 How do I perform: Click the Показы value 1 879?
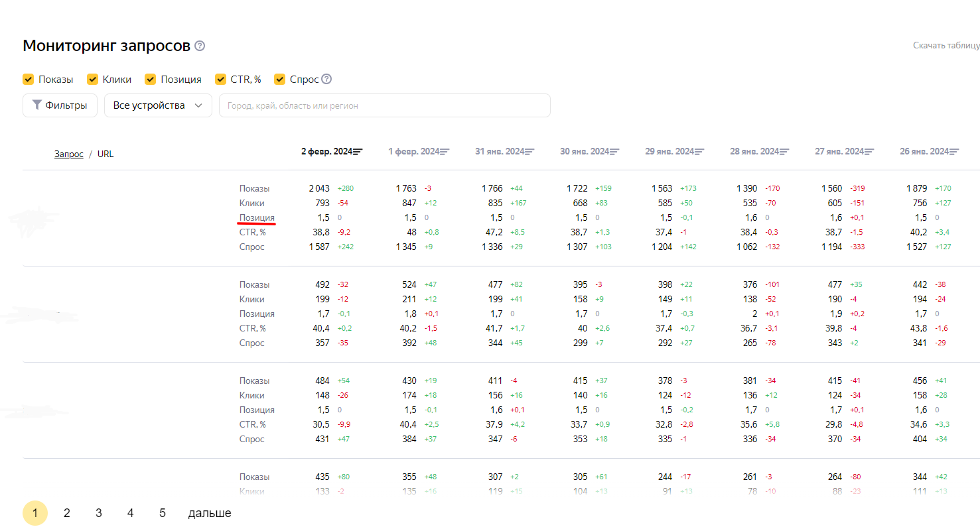tap(916, 189)
